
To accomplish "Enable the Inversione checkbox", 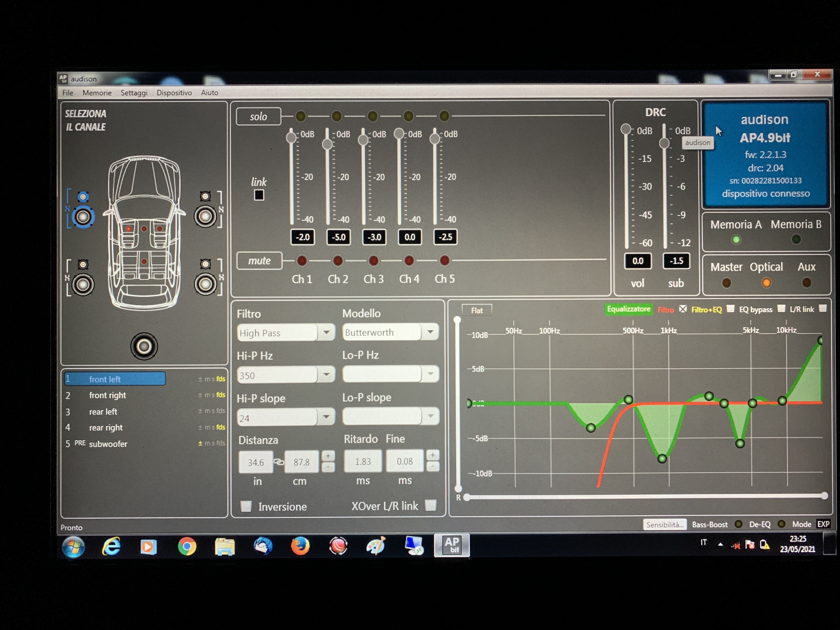I will click(x=246, y=506).
